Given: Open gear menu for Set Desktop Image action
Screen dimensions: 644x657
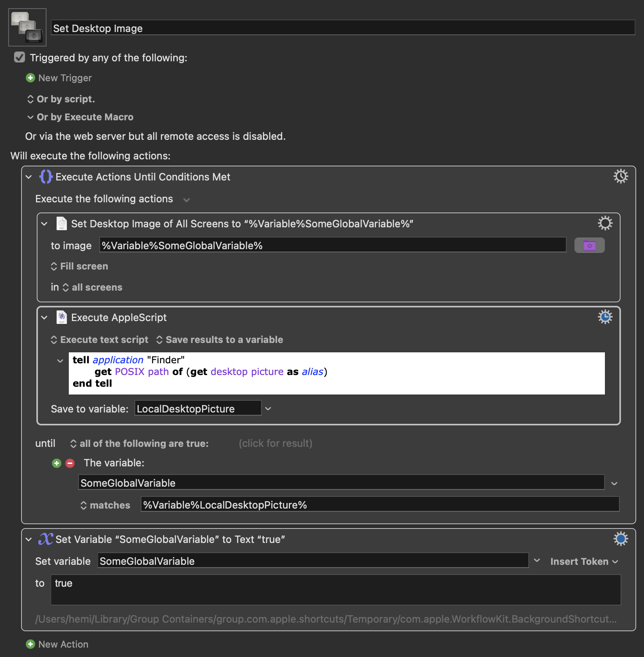Looking at the screenshot, I should point(605,223).
